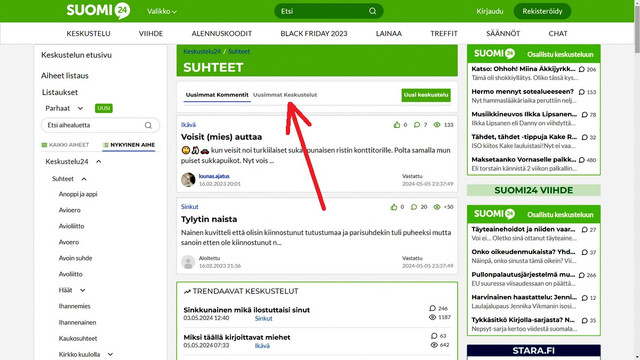Open the Voisit (mies) auttaa thread
The height and width of the screenshot is (360, 640).
222,137
